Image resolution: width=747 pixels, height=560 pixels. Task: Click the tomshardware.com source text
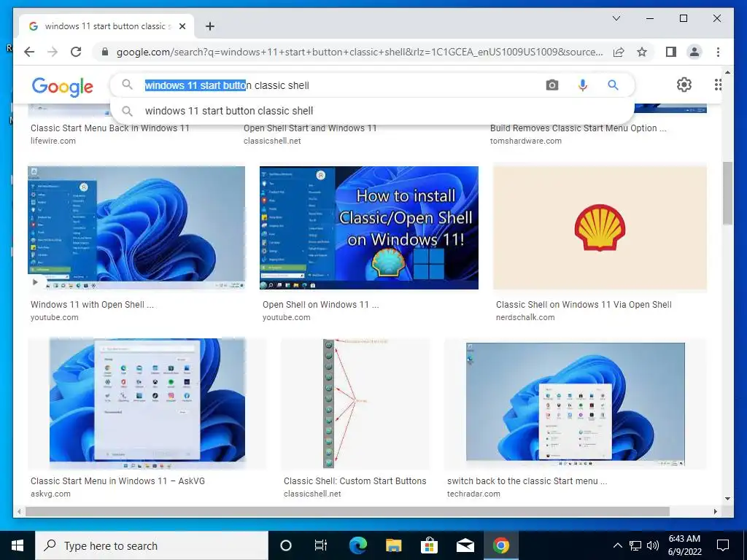[526, 141]
